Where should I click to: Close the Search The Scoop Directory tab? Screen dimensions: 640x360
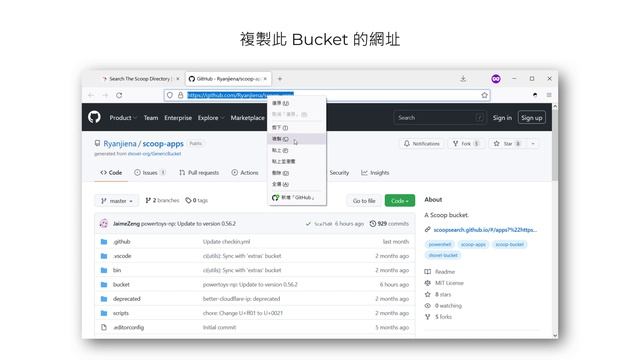pos(178,79)
